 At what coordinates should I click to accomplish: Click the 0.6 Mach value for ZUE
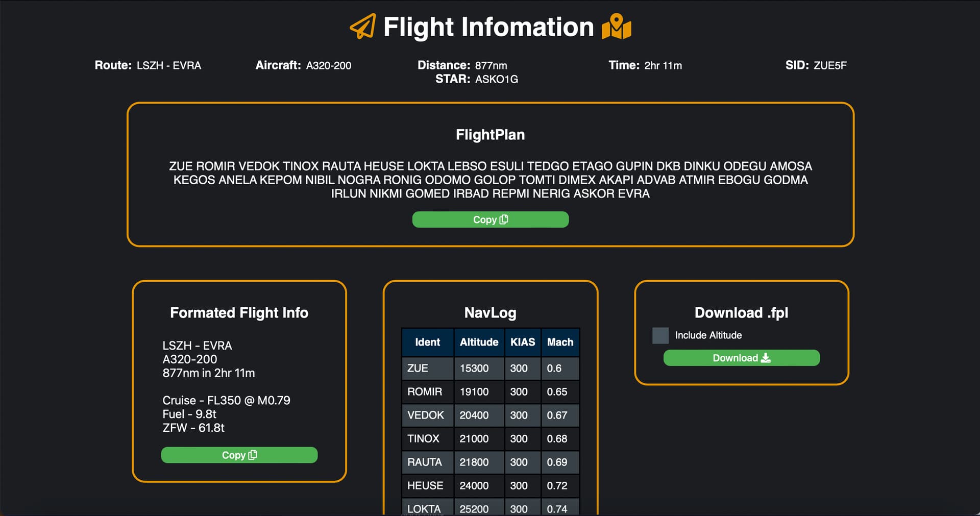pos(554,368)
